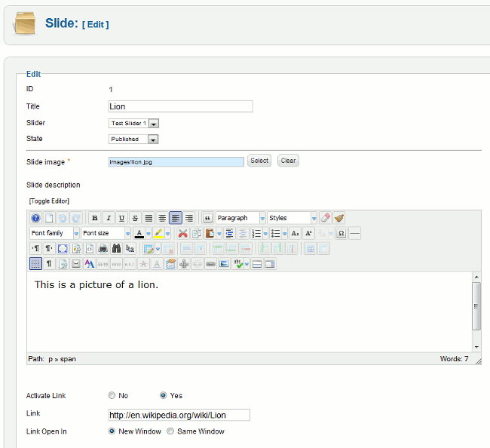Image resolution: width=490 pixels, height=448 pixels.
Task: Click the Link URL input field
Action: click(x=179, y=415)
